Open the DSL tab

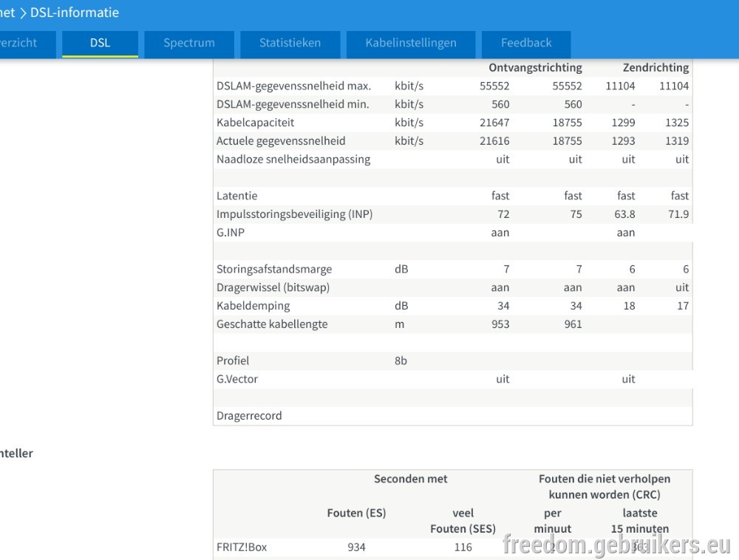pos(100,44)
